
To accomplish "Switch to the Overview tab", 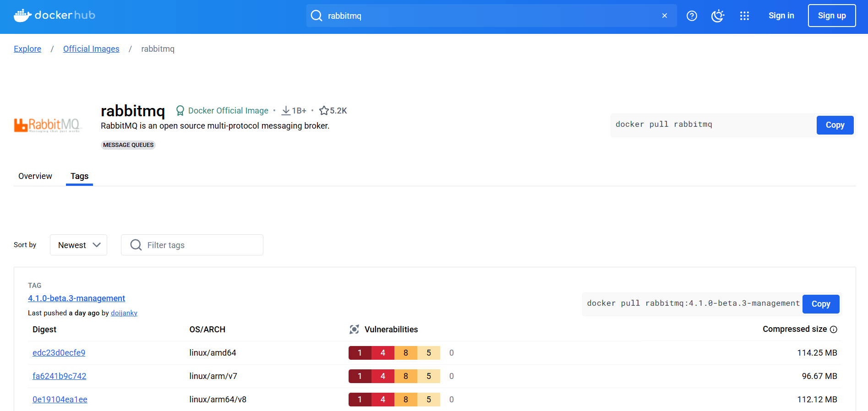I will [35, 176].
